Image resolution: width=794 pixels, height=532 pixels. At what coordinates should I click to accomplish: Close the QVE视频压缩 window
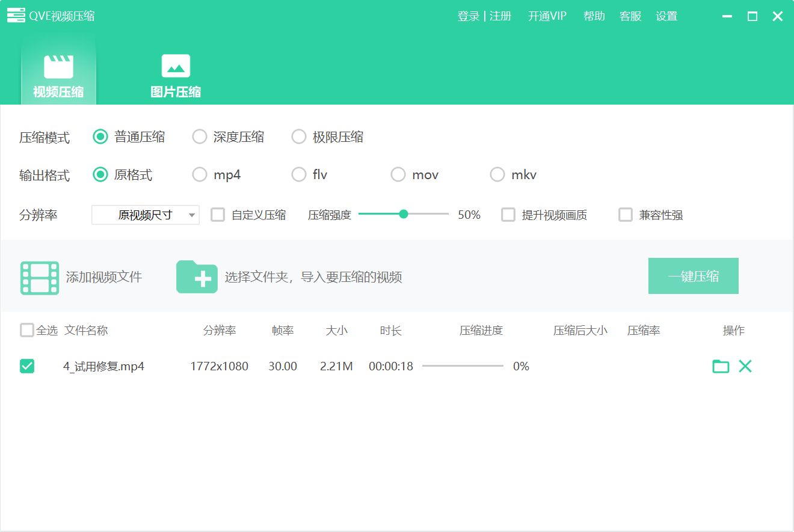[x=778, y=16]
